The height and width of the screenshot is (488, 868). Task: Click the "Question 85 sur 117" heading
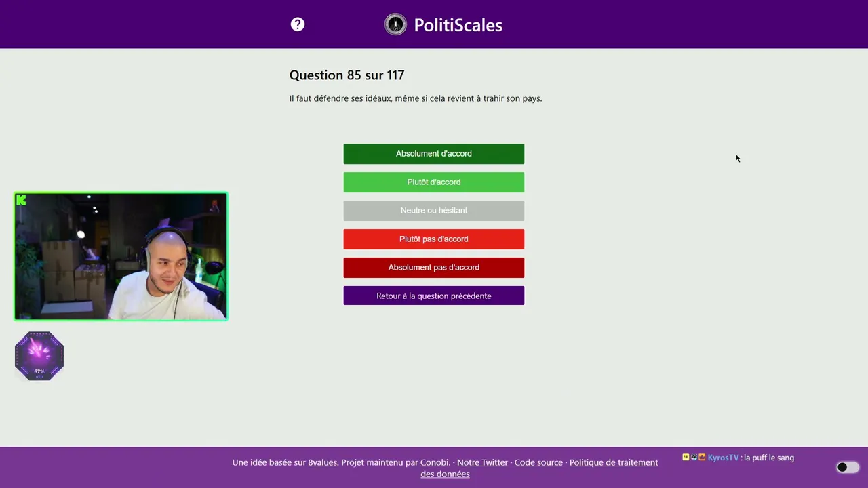click(347, 75)
